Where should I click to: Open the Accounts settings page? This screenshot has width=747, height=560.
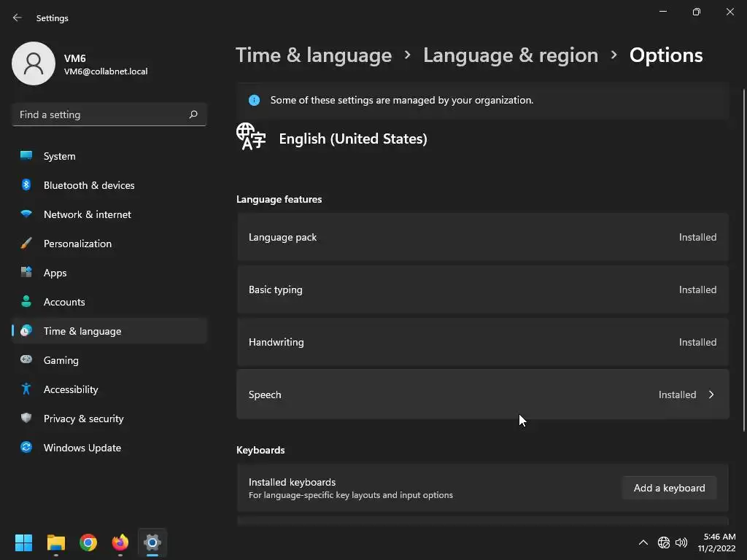pyautogui.click(x=64, y=302)
